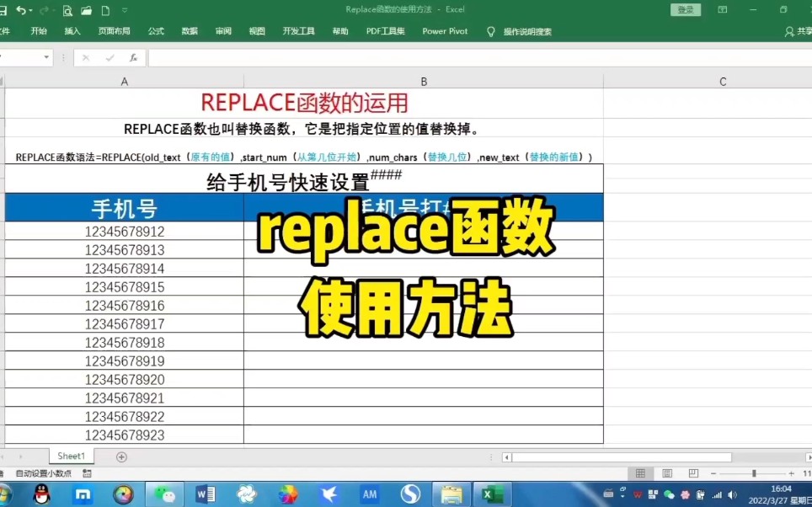Open the Quick Access Toolbar customize dropdown

pyautogui.click(x=124, y=11)
